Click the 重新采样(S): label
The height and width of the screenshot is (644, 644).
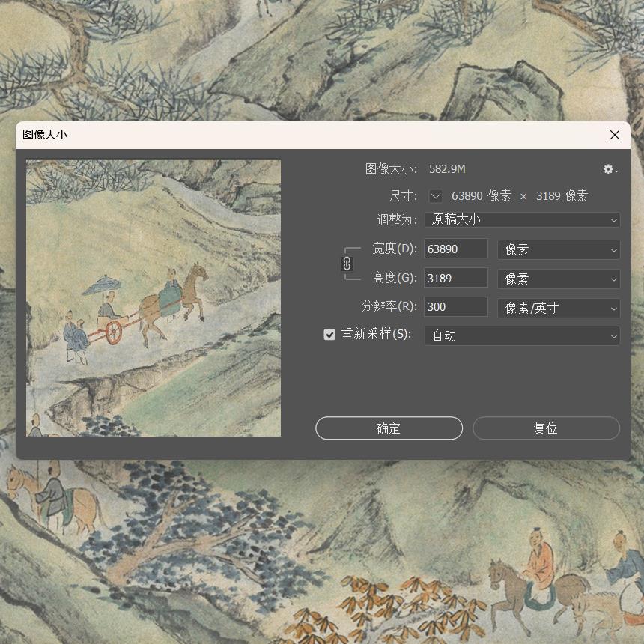376,334
